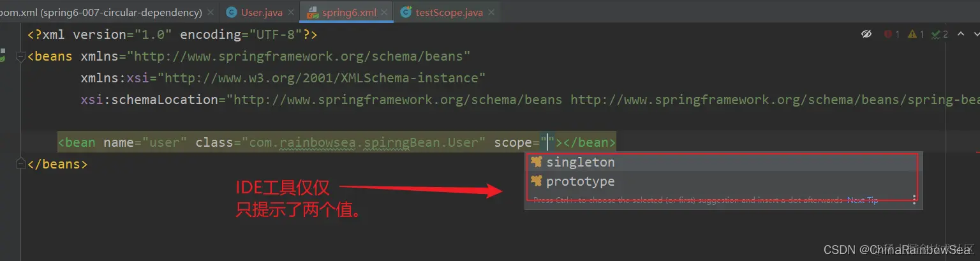The height and width of the screenshot is (261, 980).
Task: Click the testScope.java class icon
Action: 406,12
